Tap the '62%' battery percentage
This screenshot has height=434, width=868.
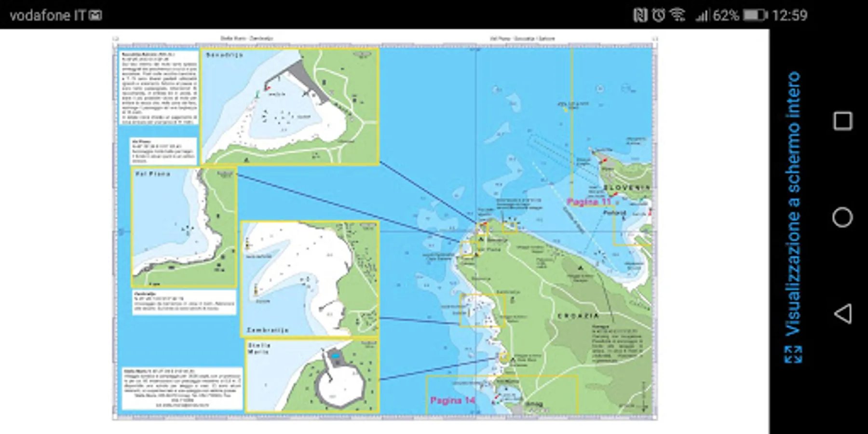726,15
